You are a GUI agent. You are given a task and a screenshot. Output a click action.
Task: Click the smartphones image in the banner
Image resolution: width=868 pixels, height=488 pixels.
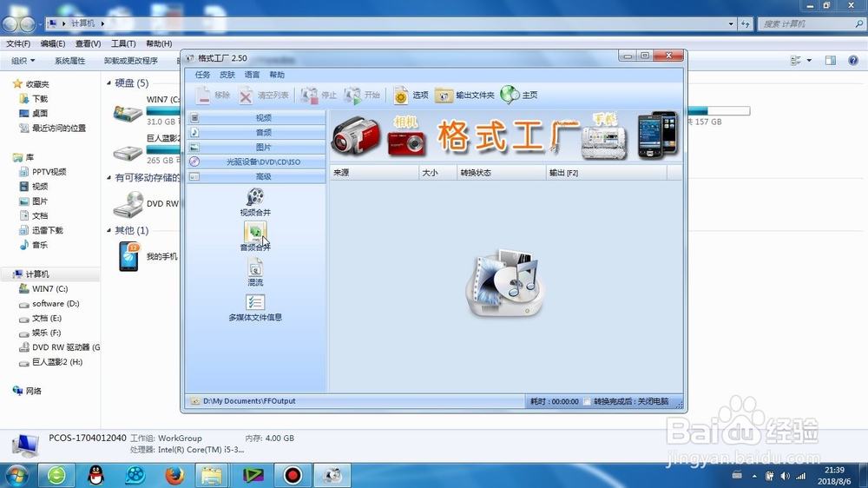tap(658, 135)
